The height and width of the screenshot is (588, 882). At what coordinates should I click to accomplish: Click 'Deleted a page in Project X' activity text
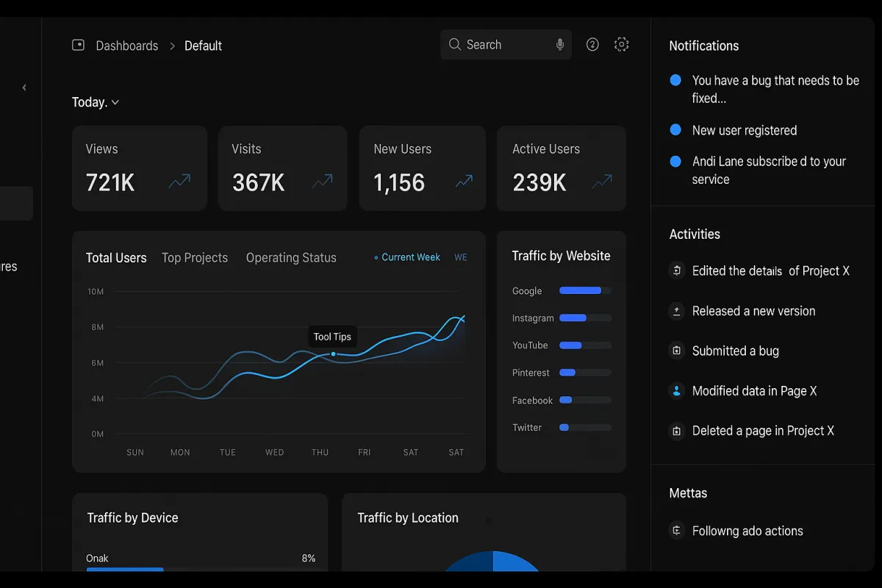pyautogui.click(x=763, y=431)
